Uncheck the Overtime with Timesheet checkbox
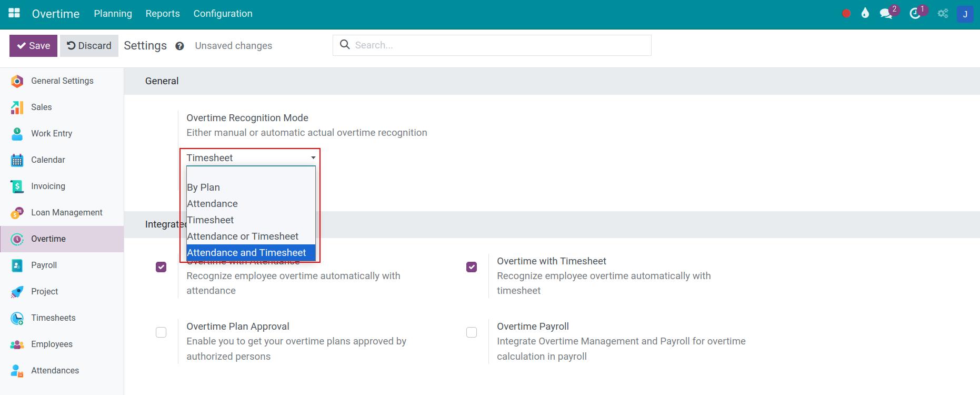This screenshot has height=395, width=980. coord(472,267)
